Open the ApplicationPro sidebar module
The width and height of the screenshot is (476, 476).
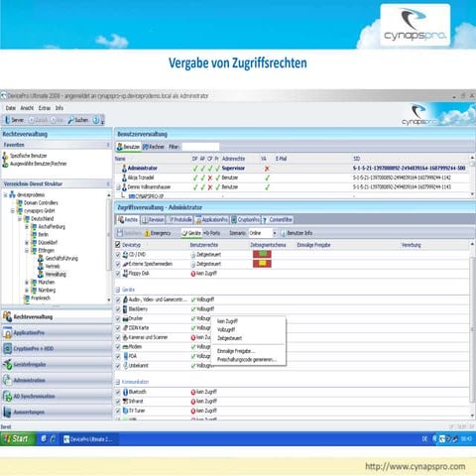pyautogui.click(x=57, y=332)
